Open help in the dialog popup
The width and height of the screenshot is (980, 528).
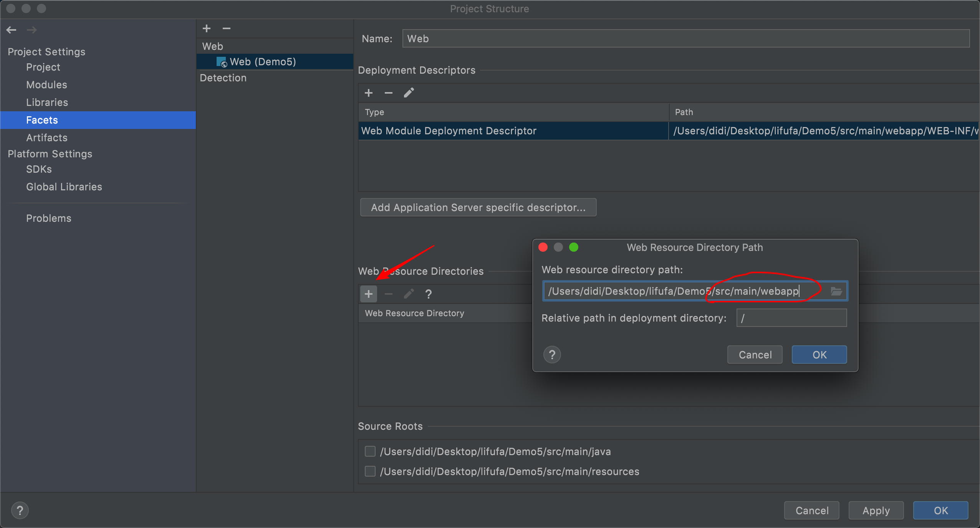click(552, 355)
